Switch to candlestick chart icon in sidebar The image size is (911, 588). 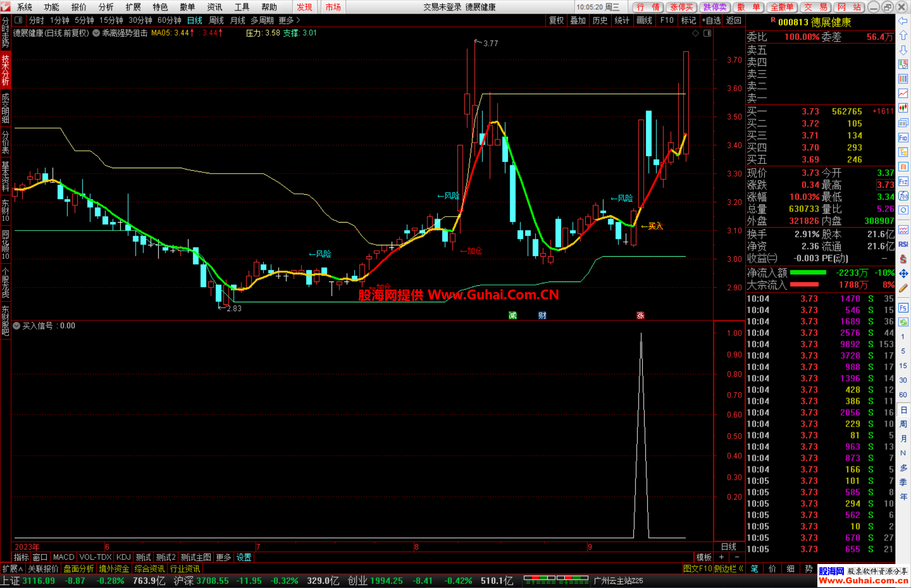(903, 108)
